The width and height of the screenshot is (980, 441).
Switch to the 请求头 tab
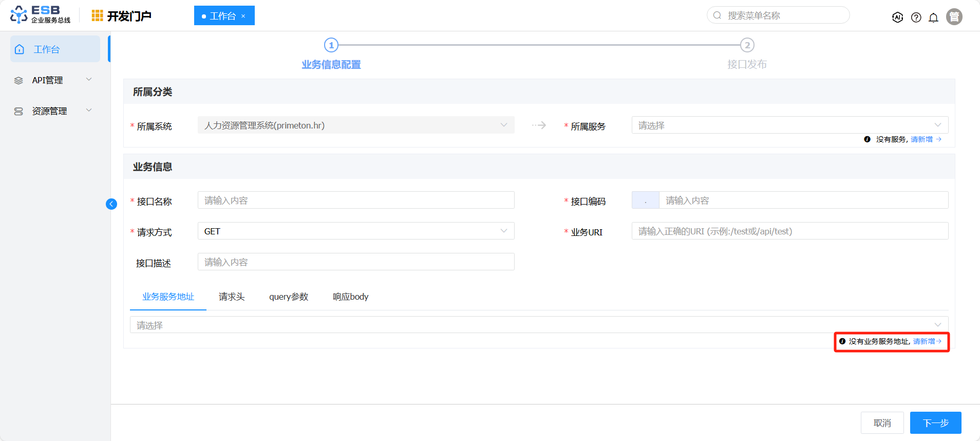point(232,297)
